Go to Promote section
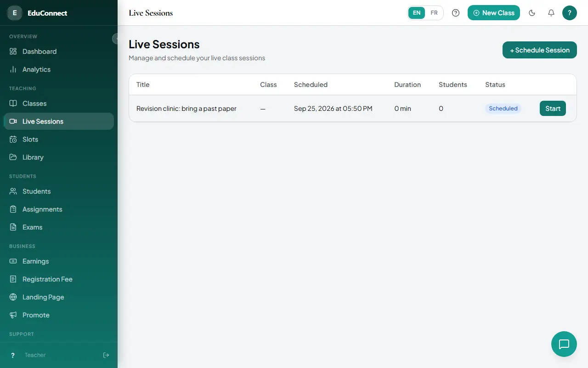588x368 pixels. [x=59, y=315]
